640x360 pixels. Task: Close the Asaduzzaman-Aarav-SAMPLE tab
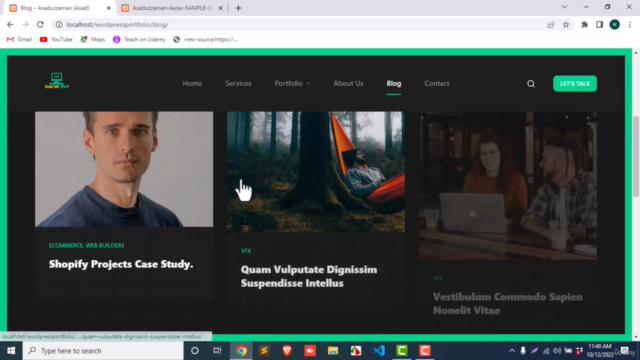click(220, 8)
